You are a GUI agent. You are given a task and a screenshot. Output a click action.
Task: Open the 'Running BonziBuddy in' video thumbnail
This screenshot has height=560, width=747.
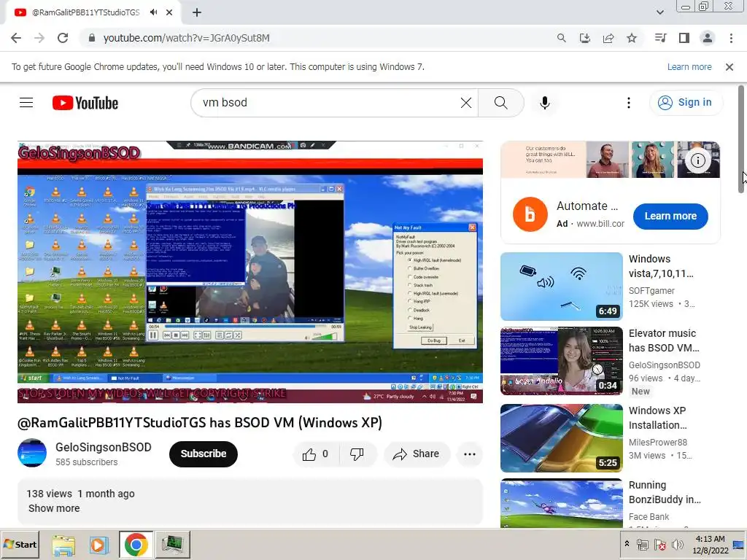[x=561, y=503]
